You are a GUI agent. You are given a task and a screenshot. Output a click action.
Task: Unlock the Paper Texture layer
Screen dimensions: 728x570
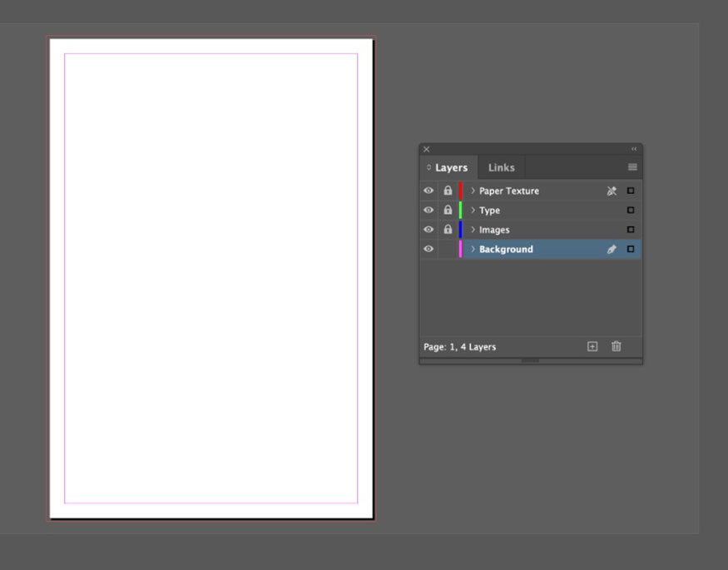click(448, 191)
